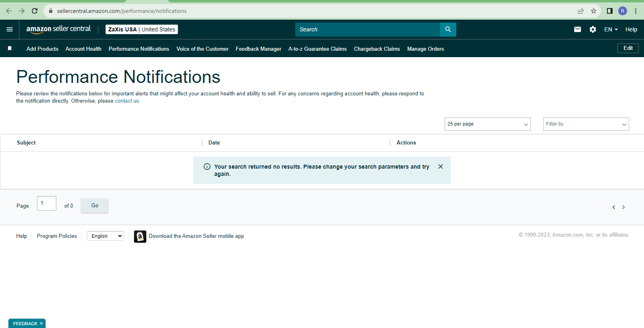
Task: Click the browser back arrow
Action: (9, 11)
